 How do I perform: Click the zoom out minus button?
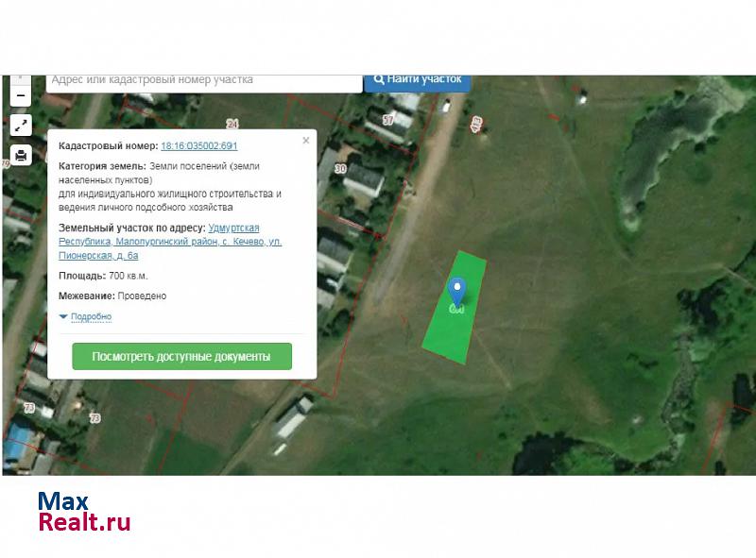coord(20,95)
